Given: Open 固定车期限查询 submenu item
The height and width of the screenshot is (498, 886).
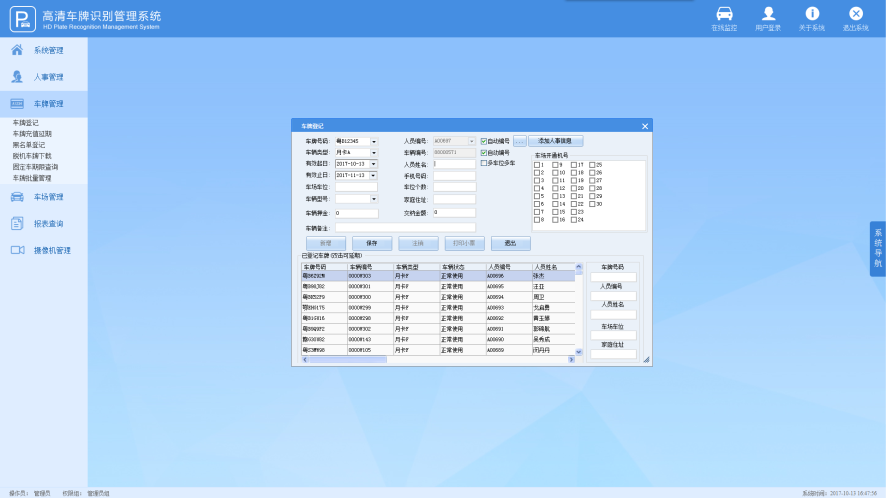Looking at the screenshot, I should (35, 167).
